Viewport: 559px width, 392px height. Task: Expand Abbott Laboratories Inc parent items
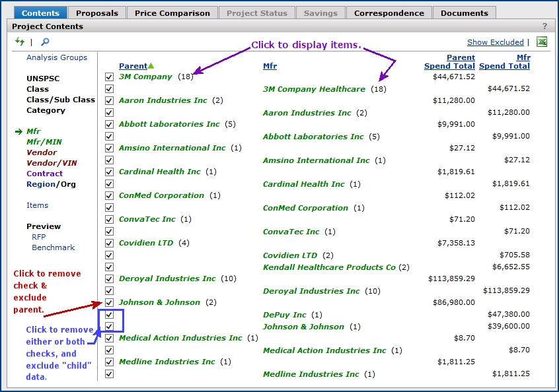click(169, 124)
